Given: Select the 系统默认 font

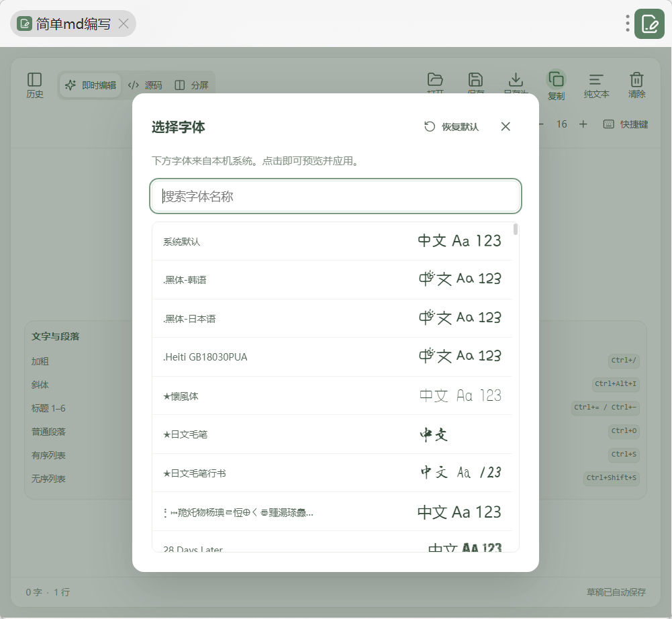Looking at the screenshot, I should (x=332, y=241).
